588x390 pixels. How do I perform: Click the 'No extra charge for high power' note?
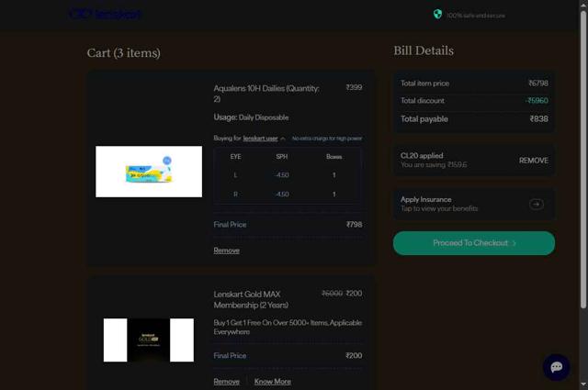point(327,139)
